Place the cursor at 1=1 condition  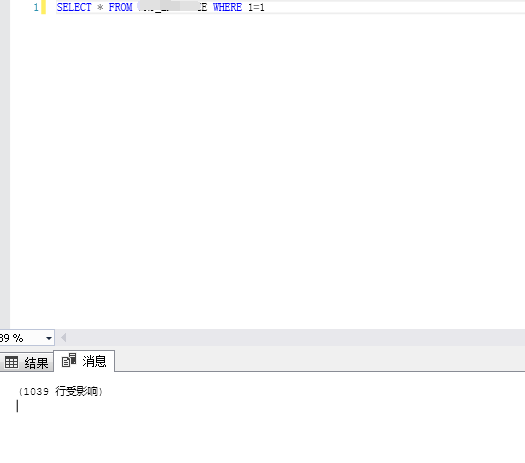pyautogui.click(x=256, y=7)
